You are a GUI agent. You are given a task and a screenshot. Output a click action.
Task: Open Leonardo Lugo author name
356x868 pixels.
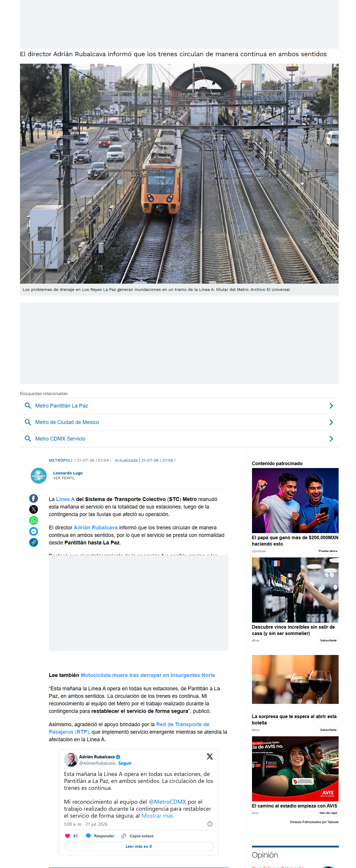click(x=68, y=473)
